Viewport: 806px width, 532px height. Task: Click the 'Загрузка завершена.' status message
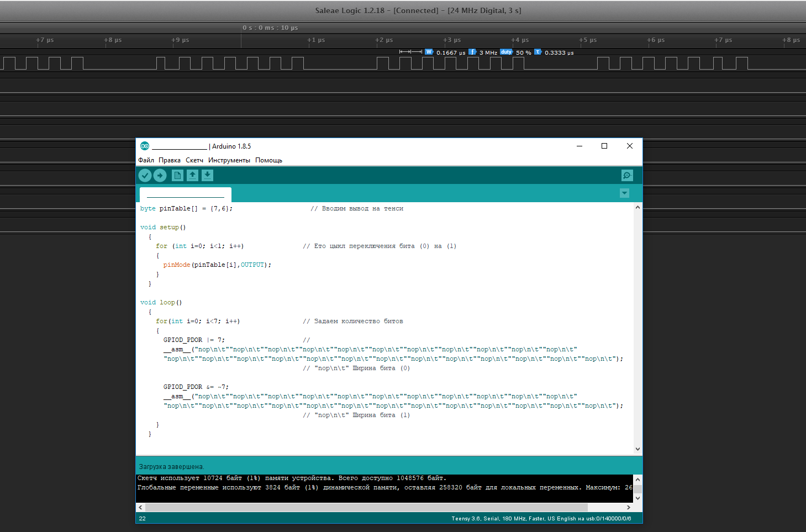pos(171,467)
